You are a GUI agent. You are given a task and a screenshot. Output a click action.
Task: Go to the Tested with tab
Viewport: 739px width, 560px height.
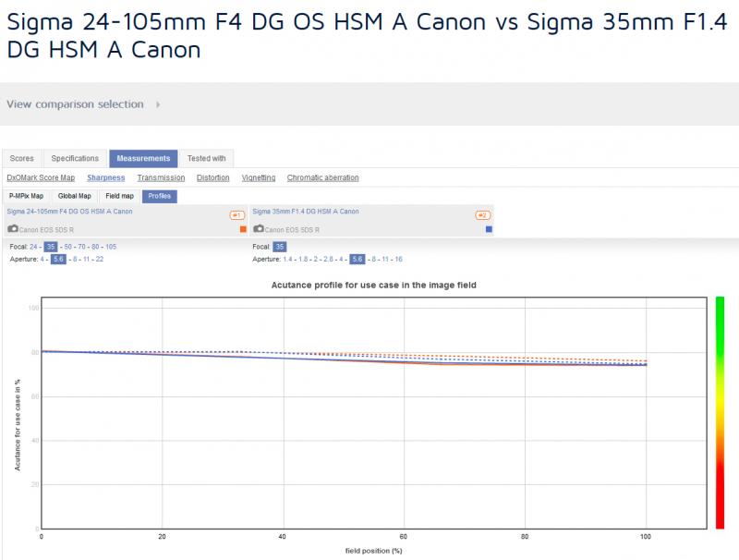(x=206, y=158)
